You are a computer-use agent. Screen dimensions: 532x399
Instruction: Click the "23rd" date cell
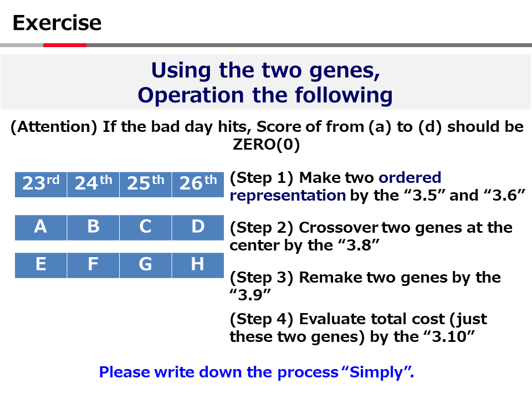coord(40,184)
